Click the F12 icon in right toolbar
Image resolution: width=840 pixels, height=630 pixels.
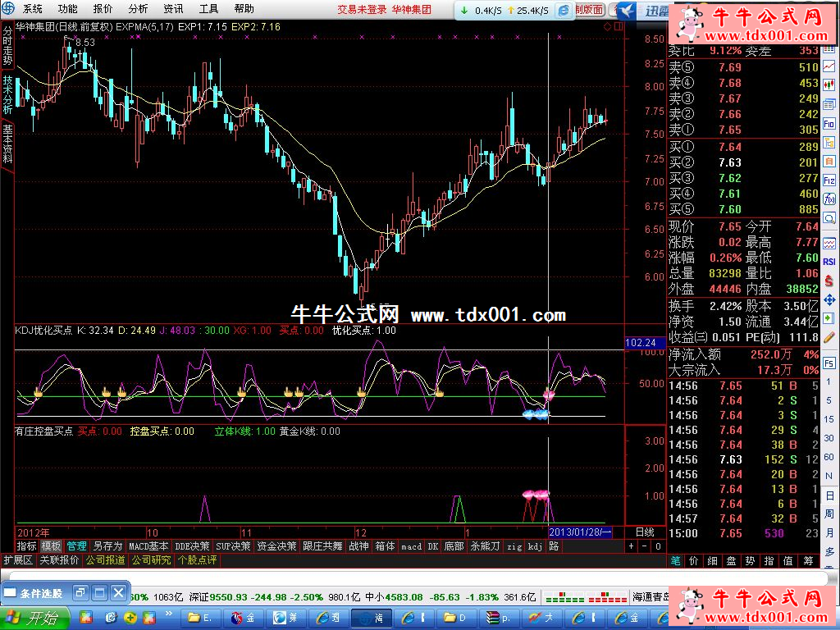click(829, 180)
